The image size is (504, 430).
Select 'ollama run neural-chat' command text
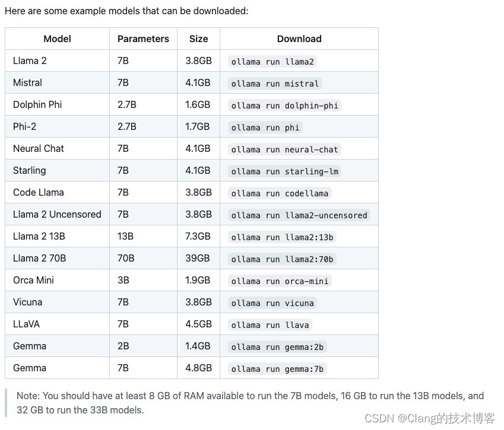(x=284, y=149)
